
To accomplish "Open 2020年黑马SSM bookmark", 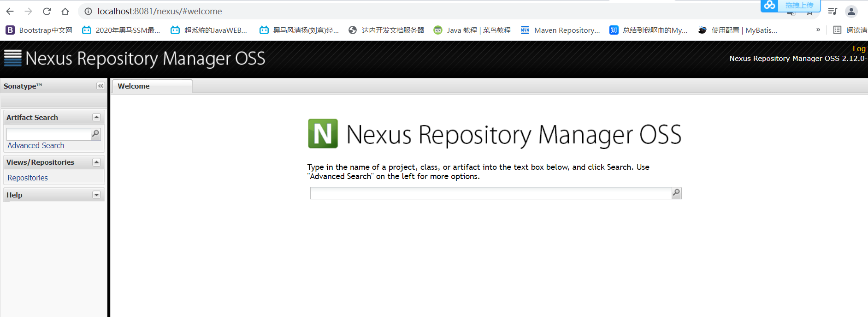I will point(121,30).
